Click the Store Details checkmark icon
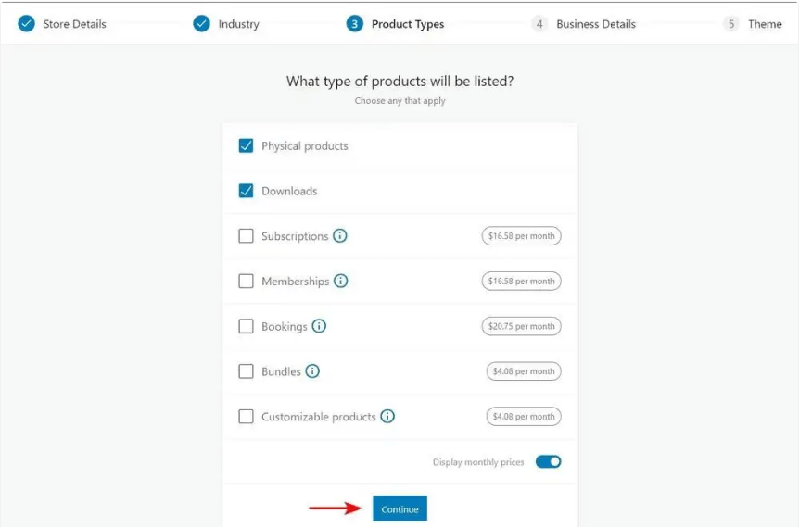Viewport: 812px width, 527px height. click(x=26, y=24)
